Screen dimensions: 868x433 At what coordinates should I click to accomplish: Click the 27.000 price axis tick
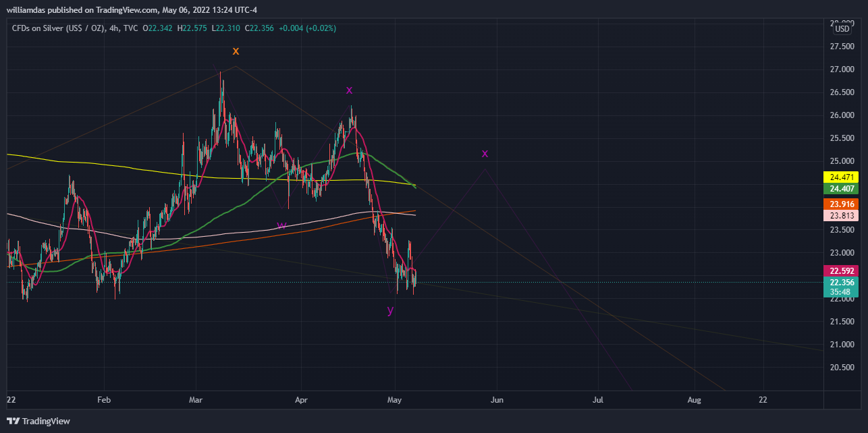coord(842,69)
